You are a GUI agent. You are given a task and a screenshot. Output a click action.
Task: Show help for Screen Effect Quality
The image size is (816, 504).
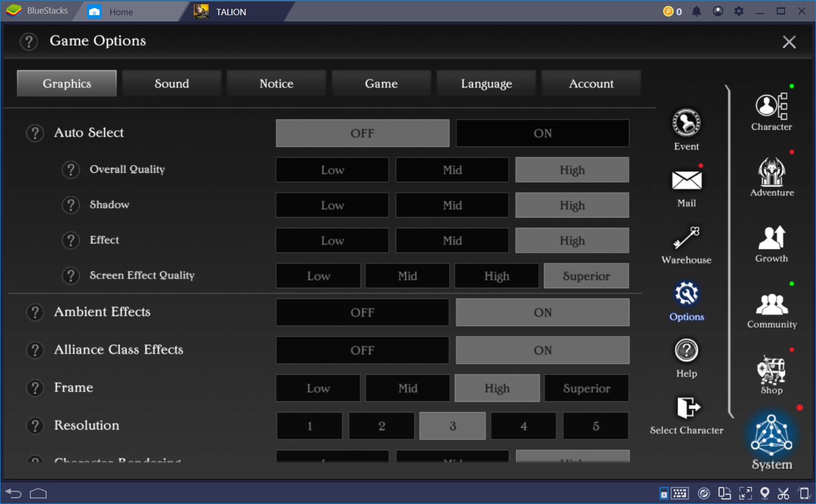pos(71,275)
